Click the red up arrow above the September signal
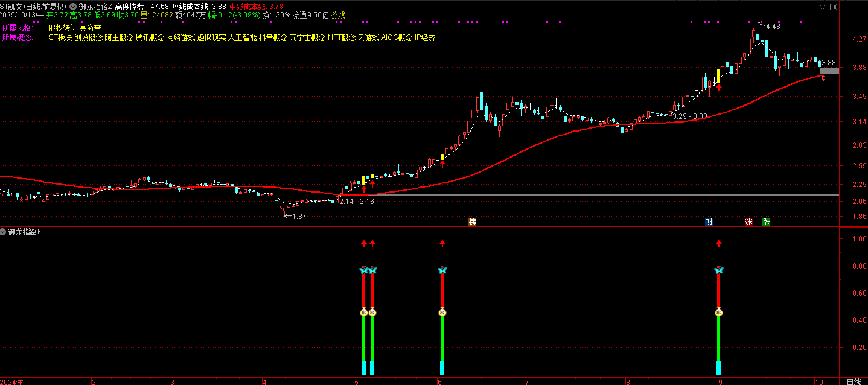Screen dimensions: 868x385 [x=718, y=244]
